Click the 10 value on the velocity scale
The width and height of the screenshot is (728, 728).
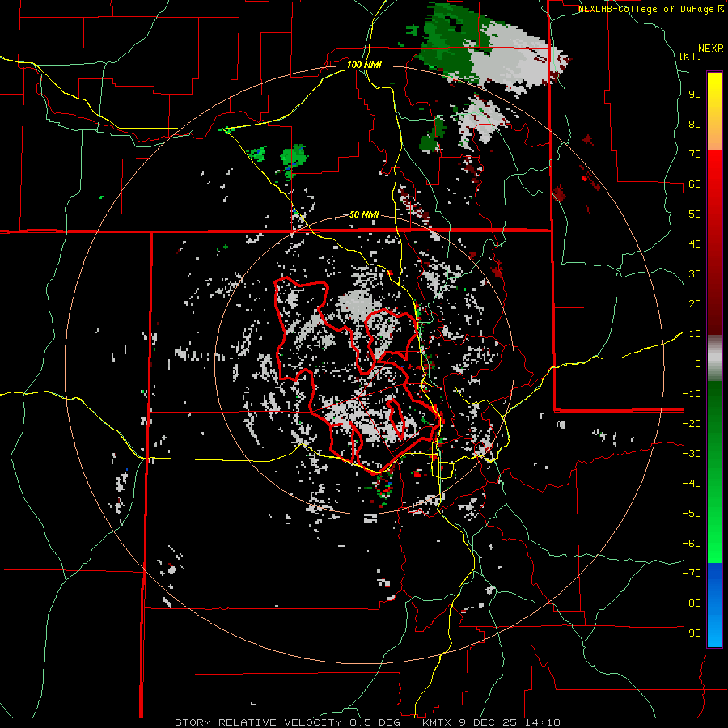(695, 334)
